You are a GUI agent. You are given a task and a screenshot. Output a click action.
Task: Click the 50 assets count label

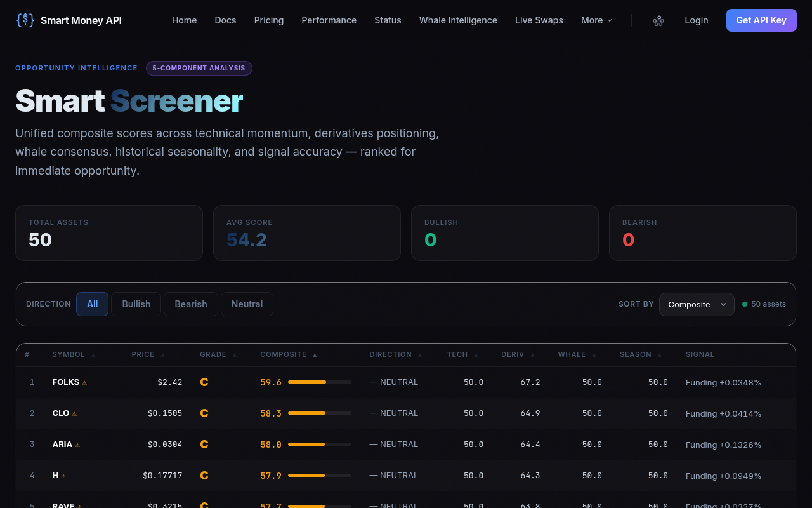[x=769, y=304]
